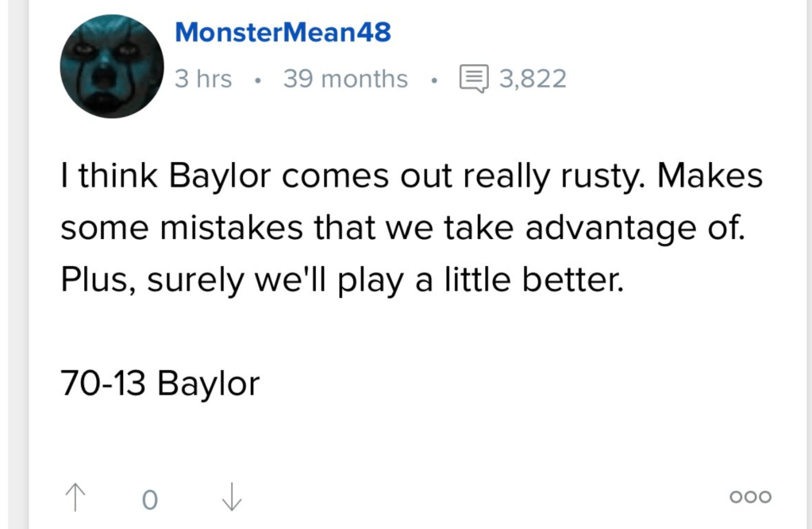This screenshot has width=812, height=529.
Task: Open the three-dot post options menu
Action: (750, 497)
